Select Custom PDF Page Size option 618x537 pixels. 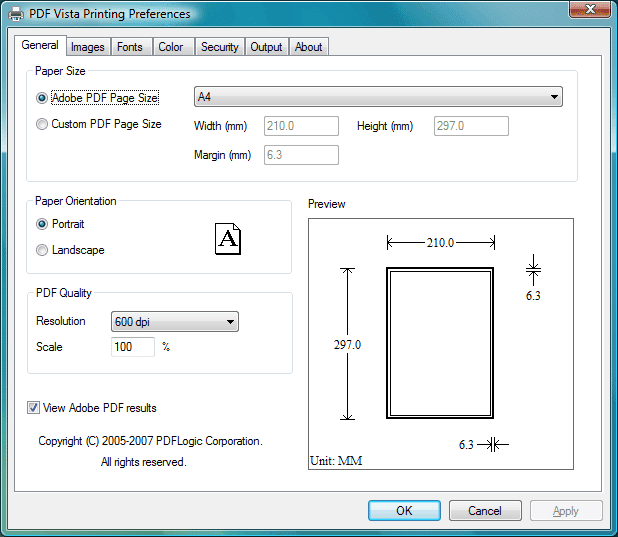(x=99, y=124)
